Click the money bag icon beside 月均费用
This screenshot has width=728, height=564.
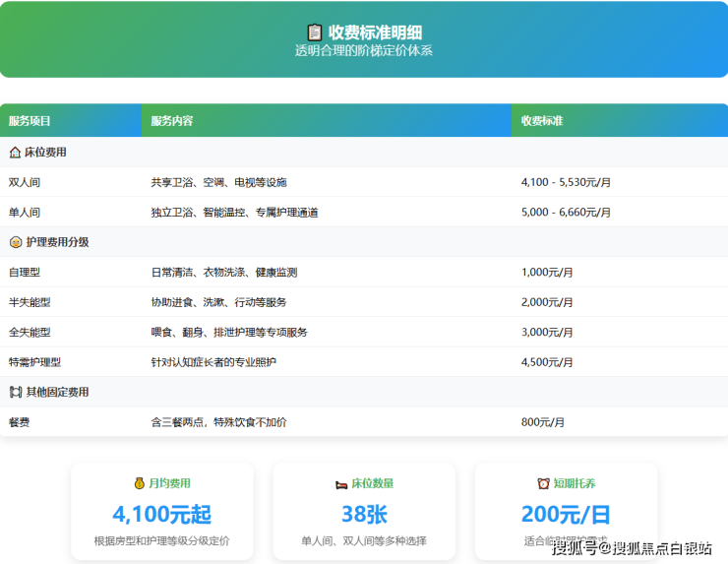click(139, 483)
